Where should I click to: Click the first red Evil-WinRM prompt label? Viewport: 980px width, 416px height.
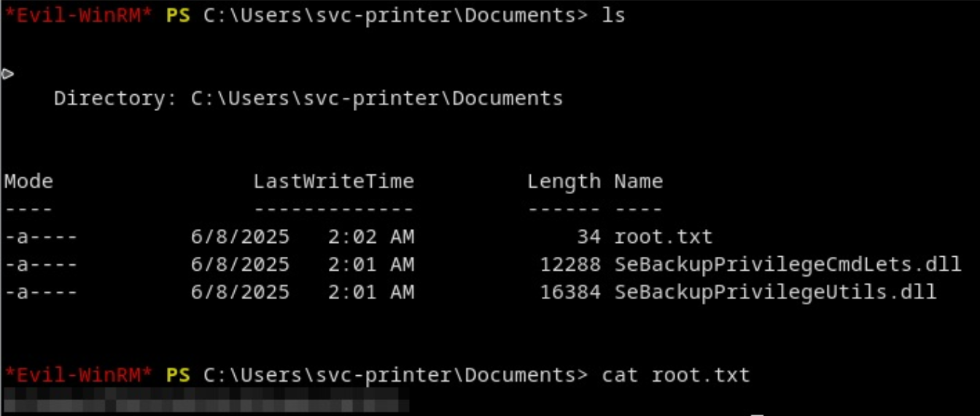pos(78,15)
